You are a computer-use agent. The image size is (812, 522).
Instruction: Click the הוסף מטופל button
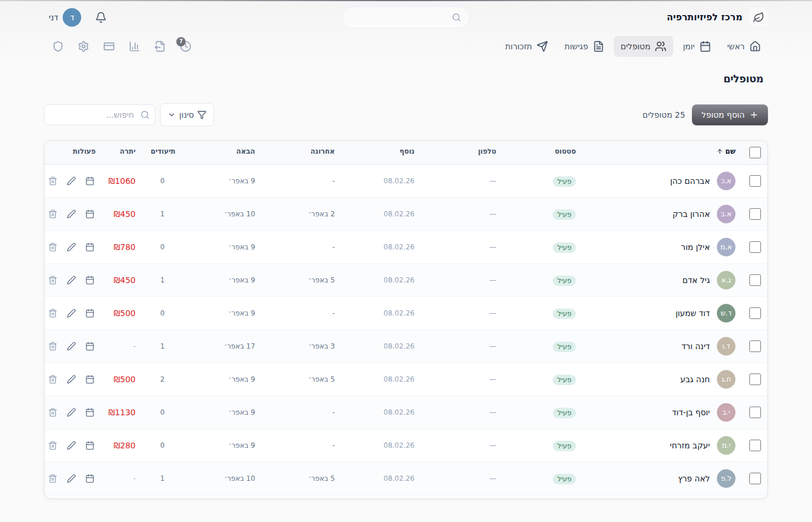tap(730, 115)
